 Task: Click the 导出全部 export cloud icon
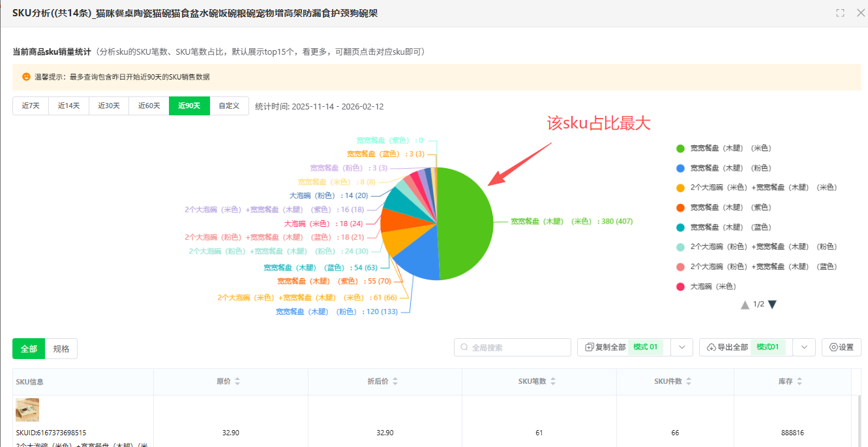point(710,347)
